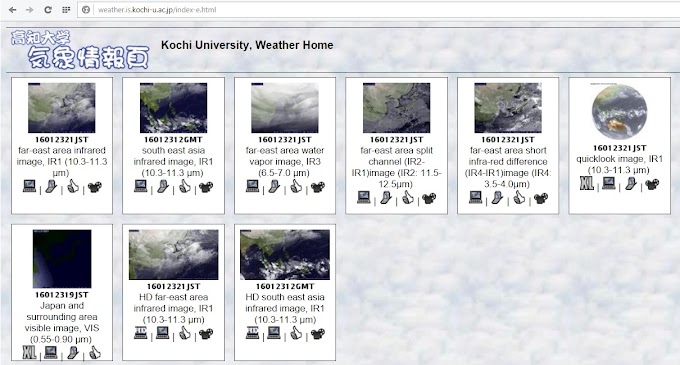Click mobile phone icon under south east asia infrared
The height and width of the screenshot is (365, 680).
coord(163,187)
